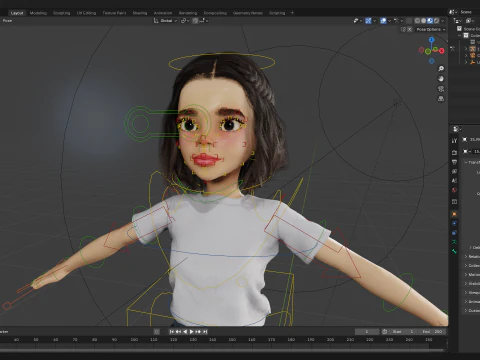
Task: Switch to the Sculpting workspace tab
Action: (x=62, y=13)
